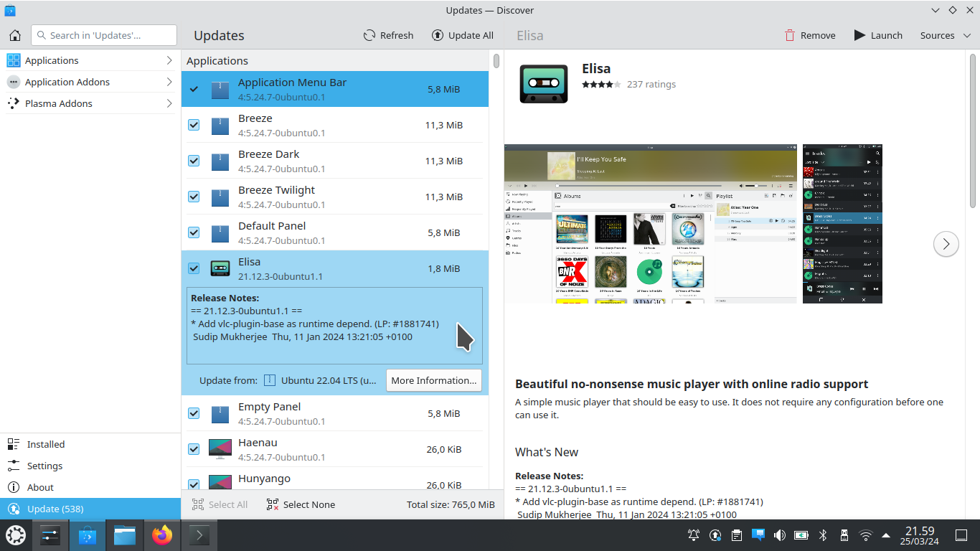Screen dimensions: 980x551
Task: Open Bluetooth settings in system tray
Action: 824,535
